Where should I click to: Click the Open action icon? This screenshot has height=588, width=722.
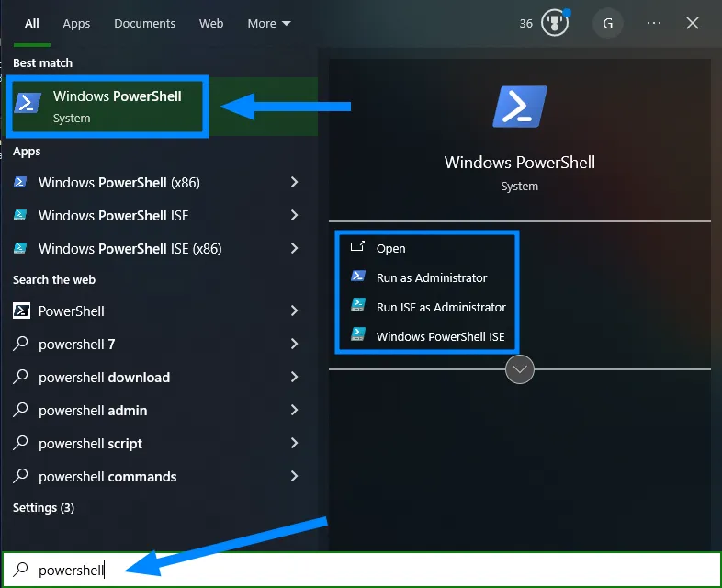click(x=357, y=247)
